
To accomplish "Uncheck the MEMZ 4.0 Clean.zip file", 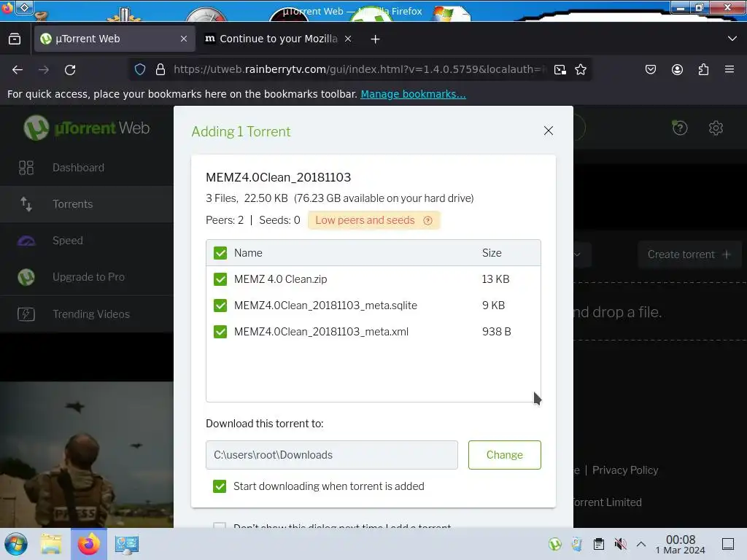I will (x=220, y=279).
